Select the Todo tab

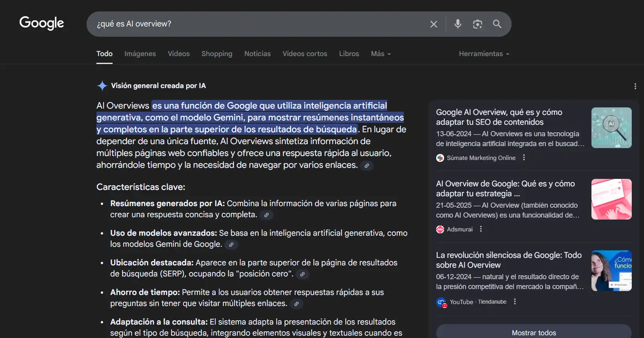point(104,54)
